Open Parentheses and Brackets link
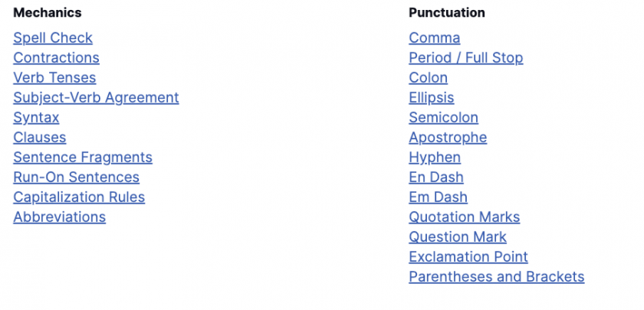644x310 pixels. [497, 277]
